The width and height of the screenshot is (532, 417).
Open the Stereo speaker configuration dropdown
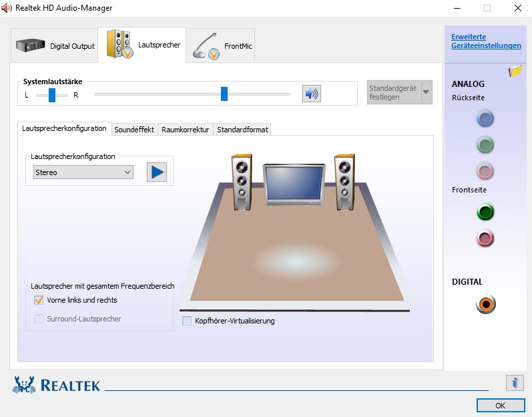point(83,172)
